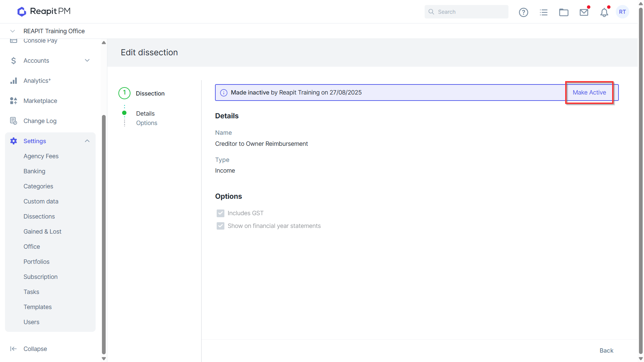Screen dimensions: 644x362
Task: Click the Change Log sidebar icon
Action: coord(13,121)
